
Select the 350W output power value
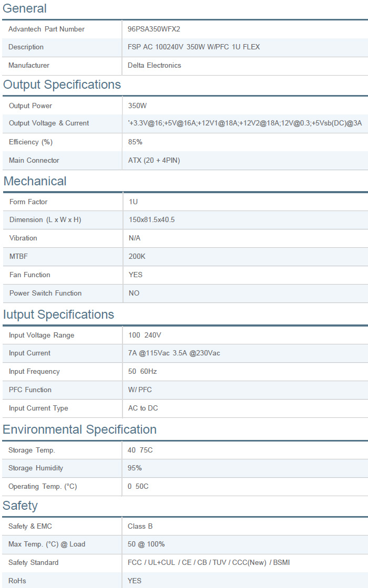(x=138, y=106)
